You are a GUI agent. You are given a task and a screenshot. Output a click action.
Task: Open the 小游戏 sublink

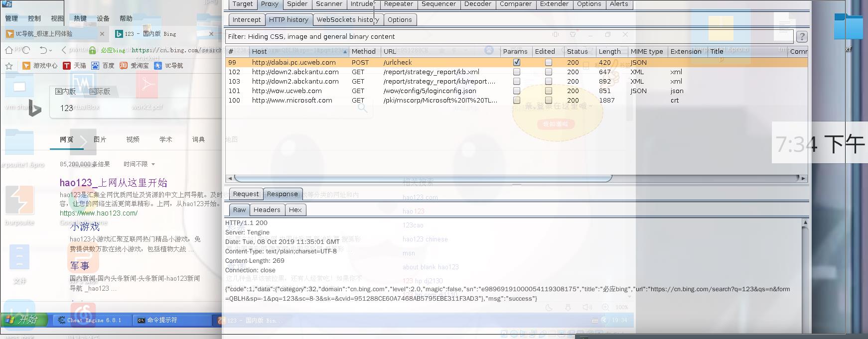[x=85, y=226]
